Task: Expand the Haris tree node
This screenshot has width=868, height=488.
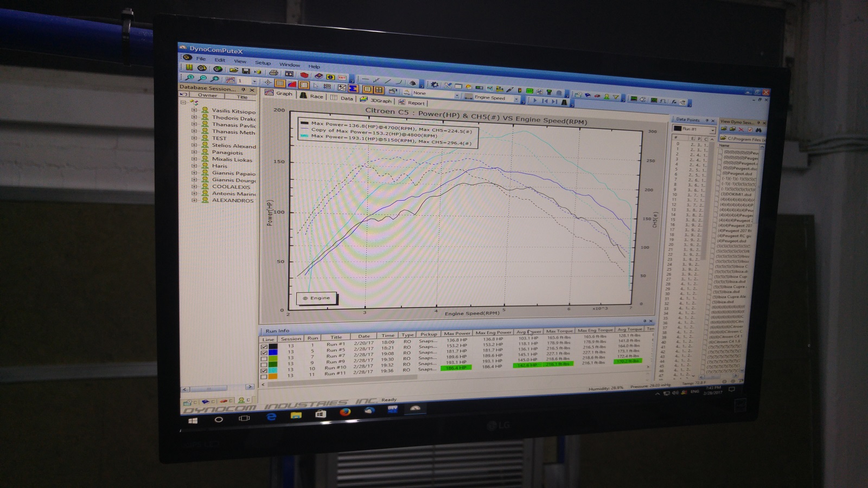Action: (x=194, y=165)
